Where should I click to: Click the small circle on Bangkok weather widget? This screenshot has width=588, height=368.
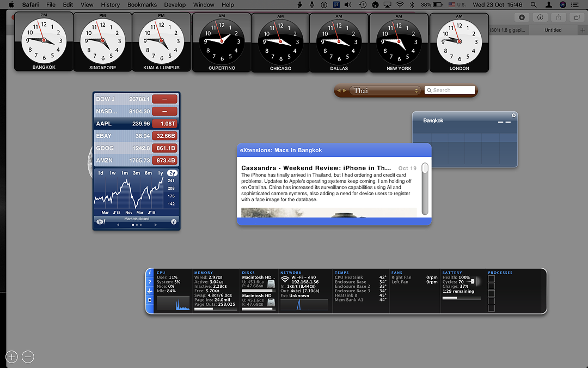[514, 115]
